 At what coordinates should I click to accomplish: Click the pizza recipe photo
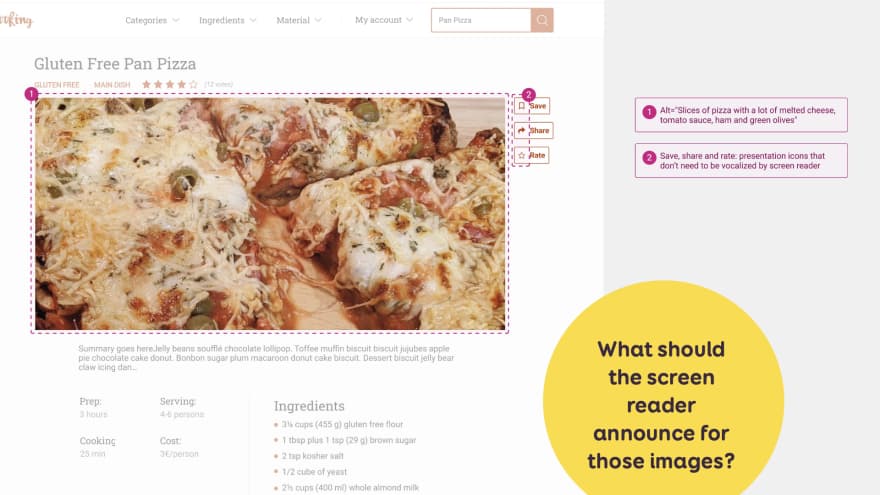[270, 214]
